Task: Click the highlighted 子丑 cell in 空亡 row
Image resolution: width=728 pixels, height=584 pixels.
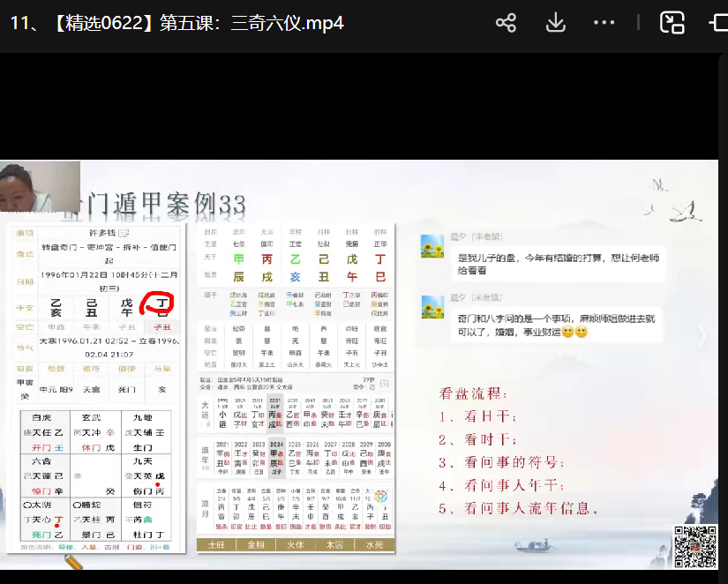Action: (162, 326)
